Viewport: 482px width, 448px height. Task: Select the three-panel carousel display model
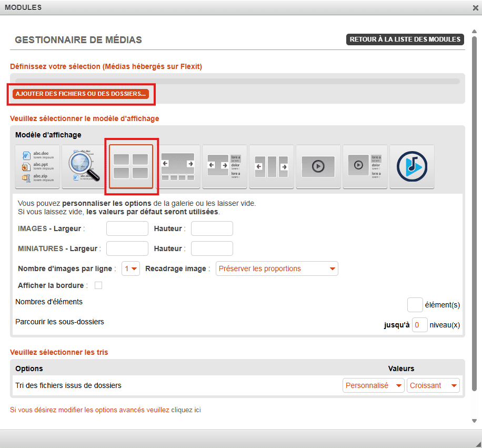[x=272, y=166]
